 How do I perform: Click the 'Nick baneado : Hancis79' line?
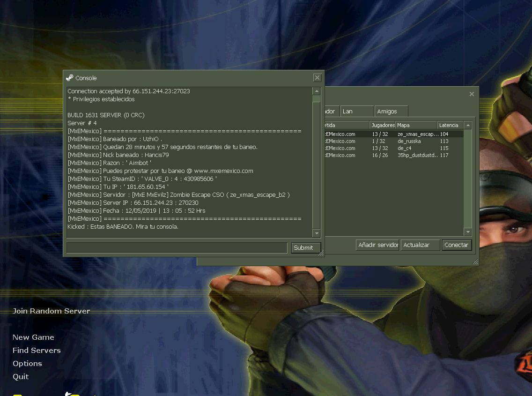118,155
